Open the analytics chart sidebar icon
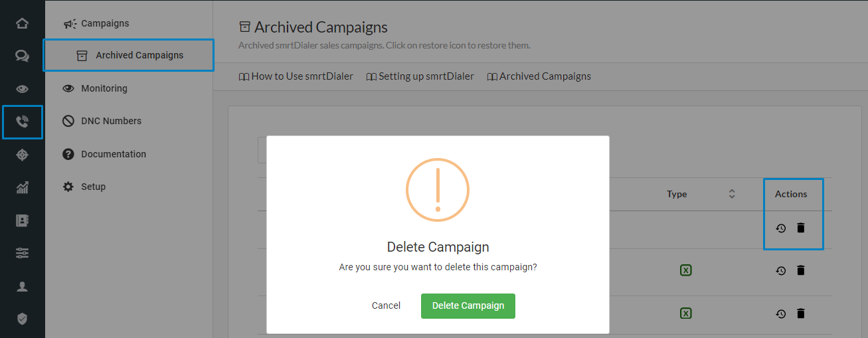 tap(22, 188)
